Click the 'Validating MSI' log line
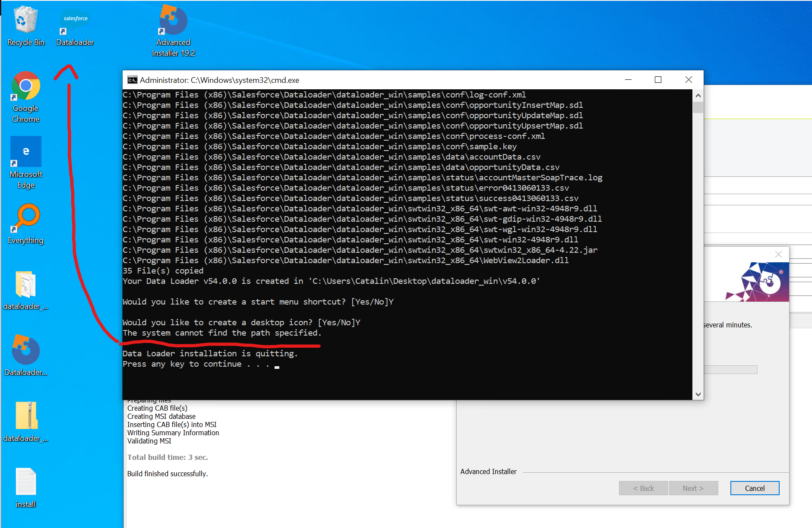The height and width of the screenshot is (528, 812). pos(149,441)
